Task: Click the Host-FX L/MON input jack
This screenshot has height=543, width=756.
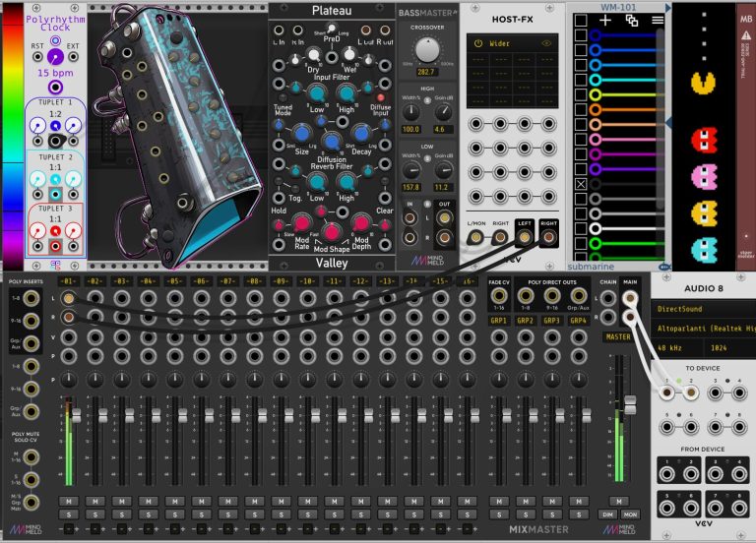Action: (475, 236)
